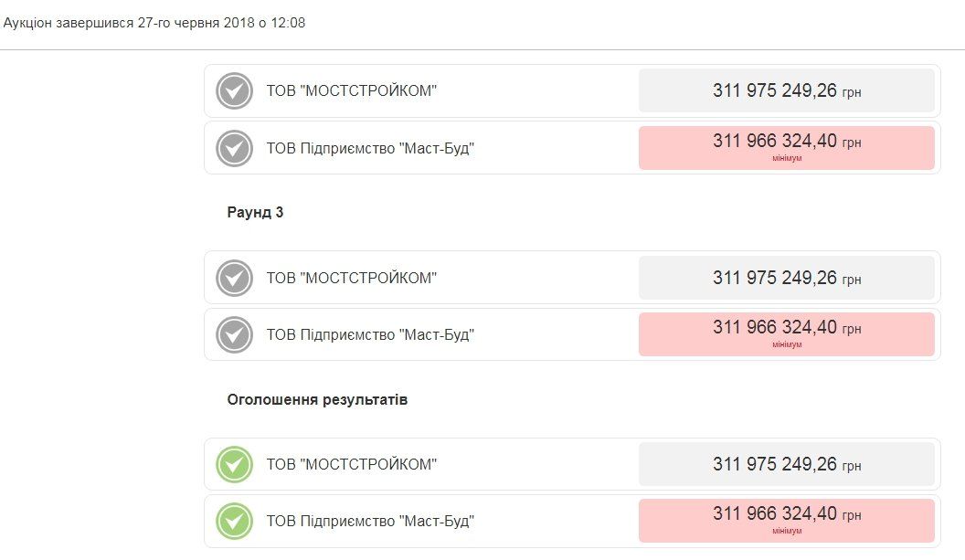Select the pink мінімум bid field in Раунд 3

786,333
